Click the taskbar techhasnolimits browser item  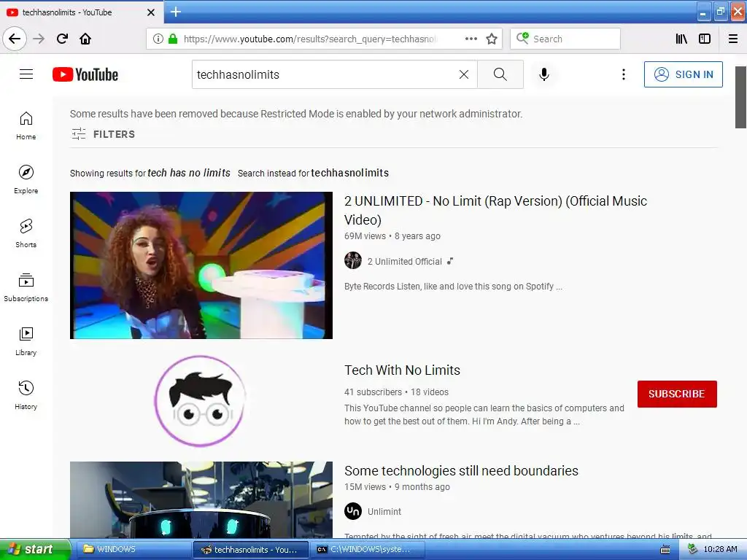[x=251, y=550]
